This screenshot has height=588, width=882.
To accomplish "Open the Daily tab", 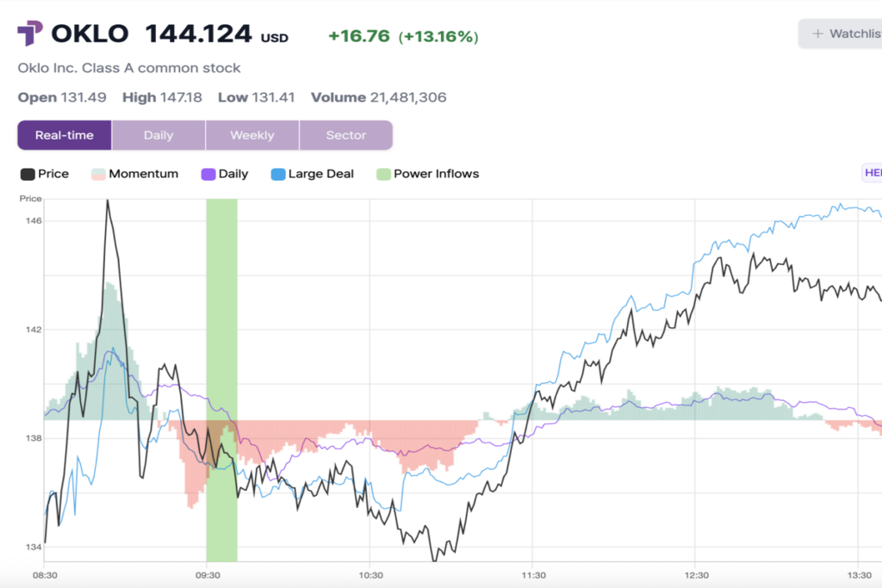I will [x=158, y=135].
